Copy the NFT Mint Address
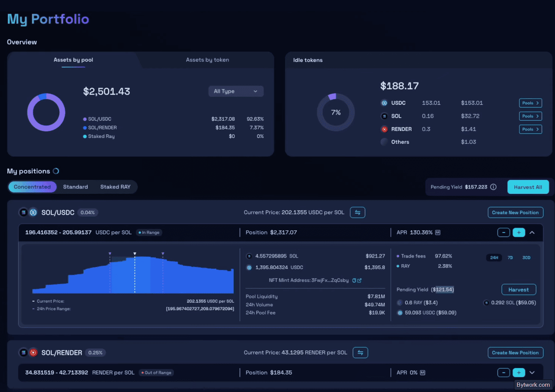Viewport: 555px width, 392px height. pos(354,280)
